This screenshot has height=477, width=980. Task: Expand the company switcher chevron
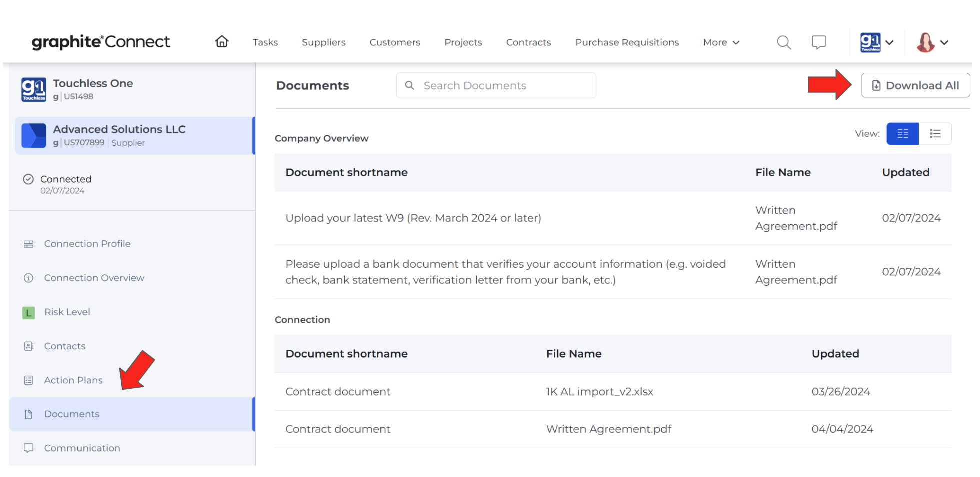(889, 42)
